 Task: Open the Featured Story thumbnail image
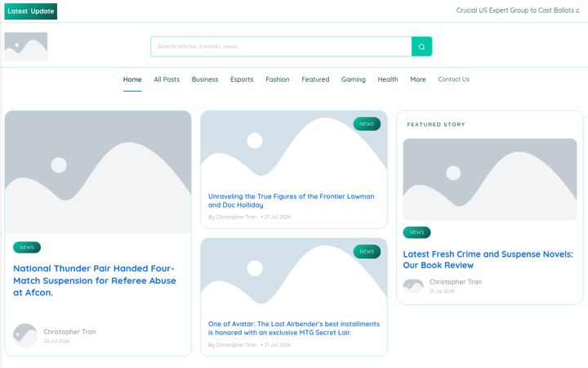tap(490, 179)
